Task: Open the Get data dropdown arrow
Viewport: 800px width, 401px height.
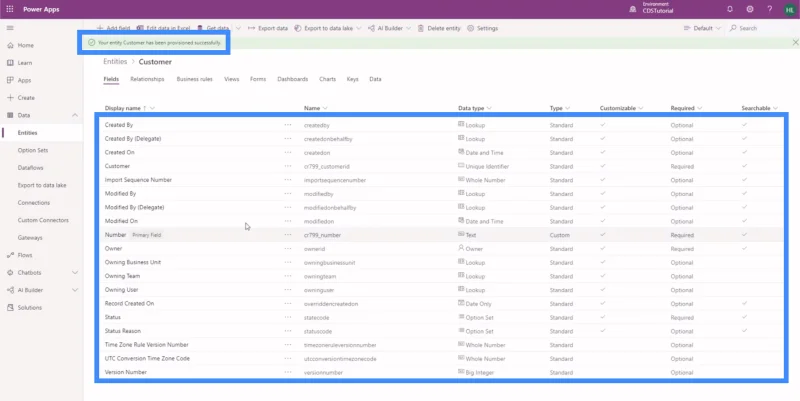Action: click(x=238, y=28)
